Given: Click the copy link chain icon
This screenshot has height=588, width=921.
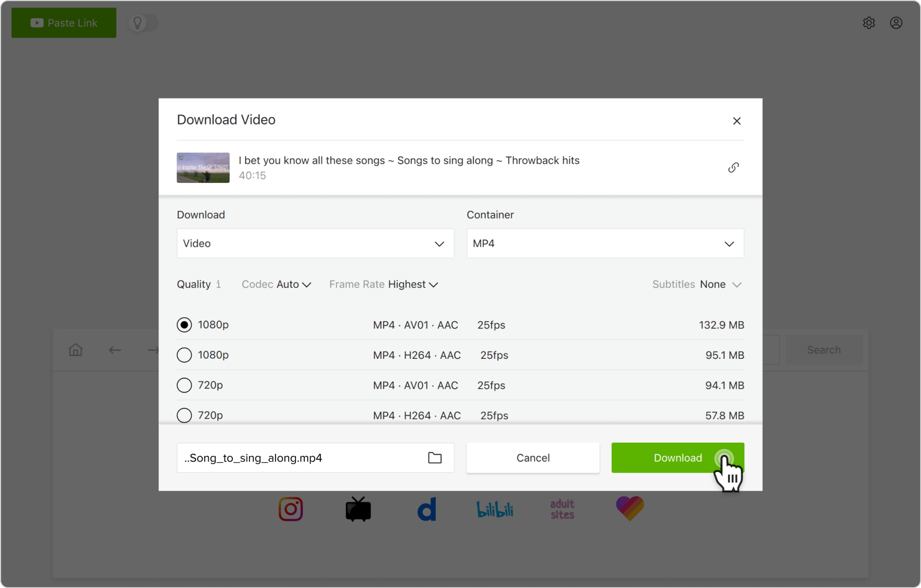Looking at the screenshot, I should click(x=733, y=167).
